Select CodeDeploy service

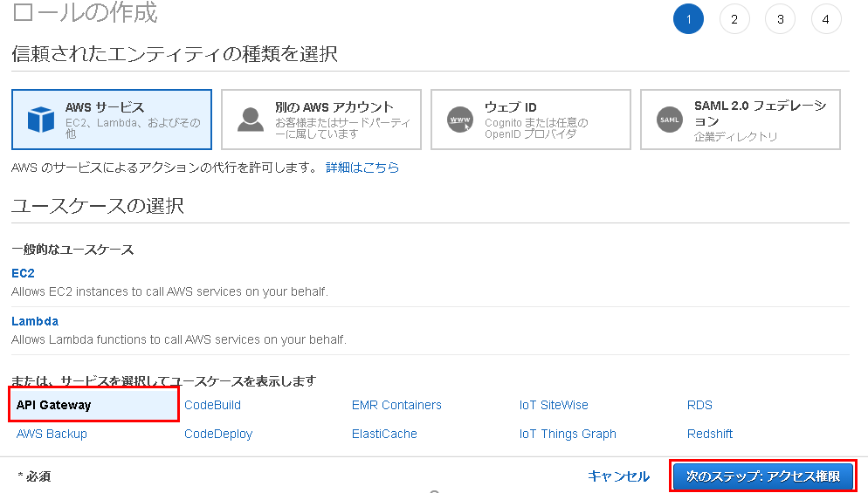click(x=218, y=434)
